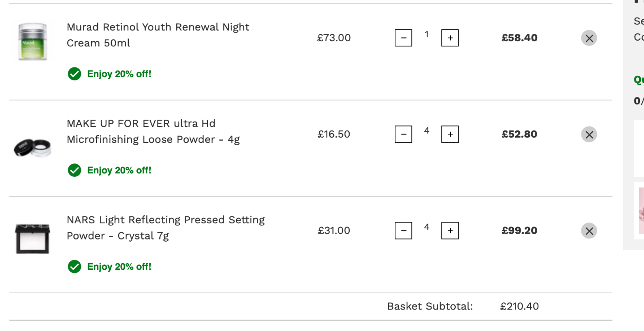The height and width of the screenshot is (331, 644).
Task: Click the MAKE UP FOR EVER powder thumbnail
Action: coord(32,148)
